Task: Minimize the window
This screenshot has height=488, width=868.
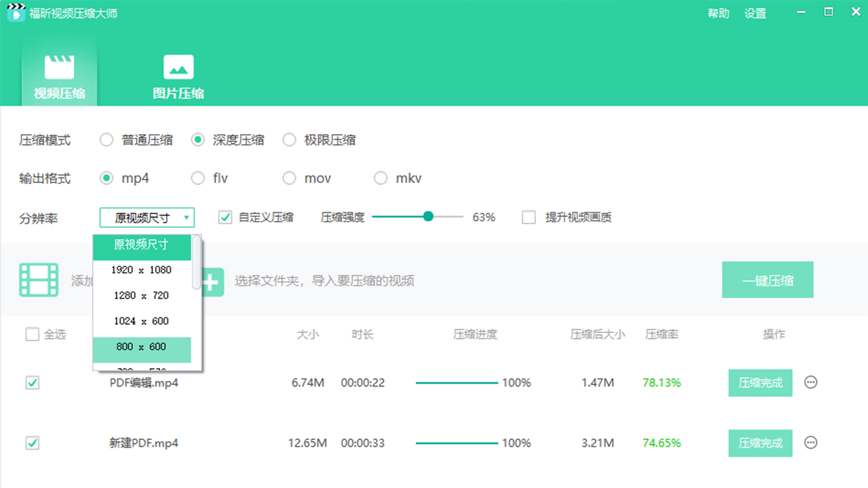Action: 802,12
